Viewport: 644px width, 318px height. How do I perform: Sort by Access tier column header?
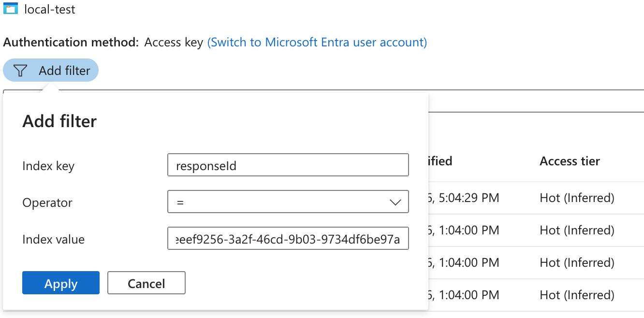pyautogui.click(x=570, y=161)
